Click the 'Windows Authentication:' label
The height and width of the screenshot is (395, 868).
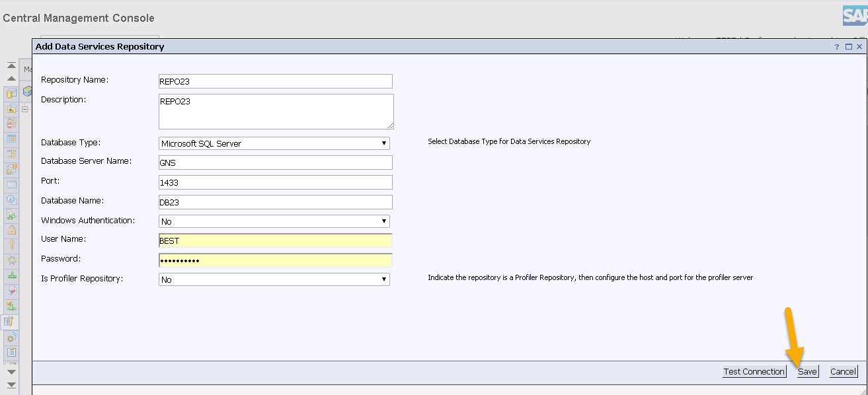[x=88, y=221]
